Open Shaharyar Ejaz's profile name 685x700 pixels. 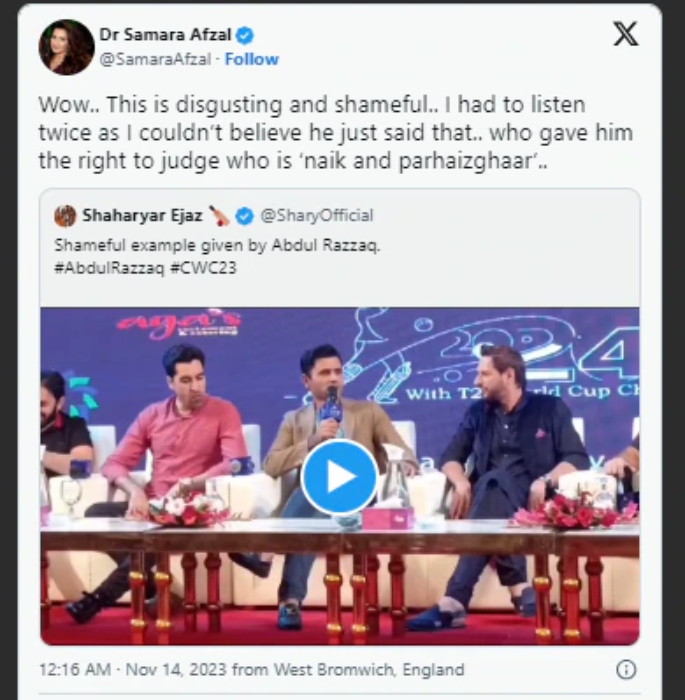141,215
